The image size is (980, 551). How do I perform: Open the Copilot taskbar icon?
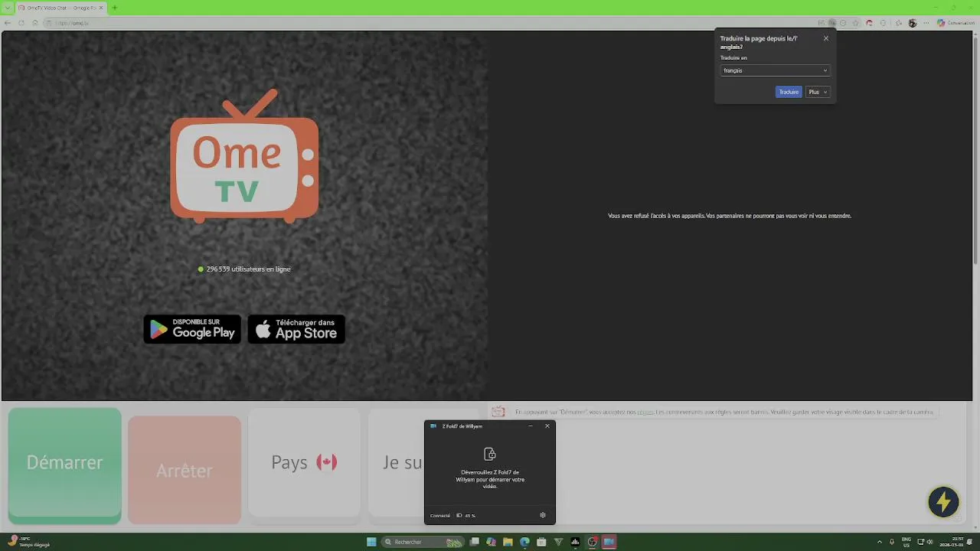pyautogui.click(x=491, y=542)
